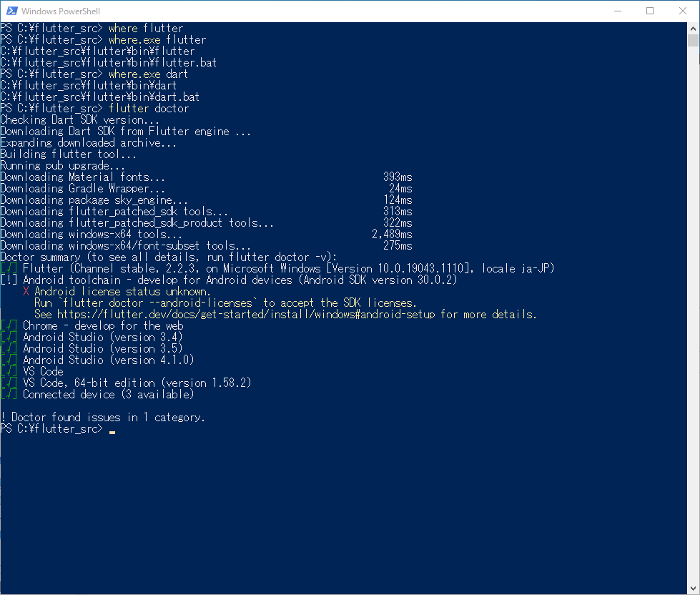Click the blinking cursor at the prompt
This screenshot has height=595, width=700.
coord(112,432)
